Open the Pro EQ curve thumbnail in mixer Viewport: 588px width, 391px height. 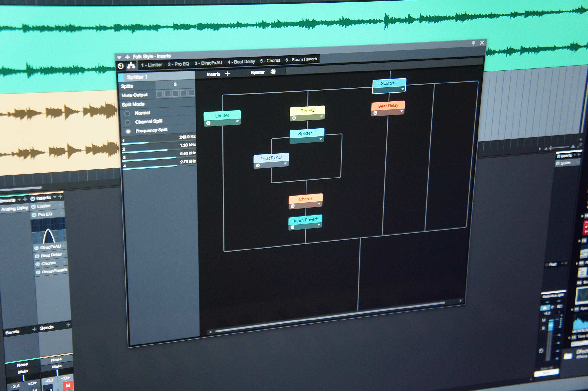click(49, 231)
